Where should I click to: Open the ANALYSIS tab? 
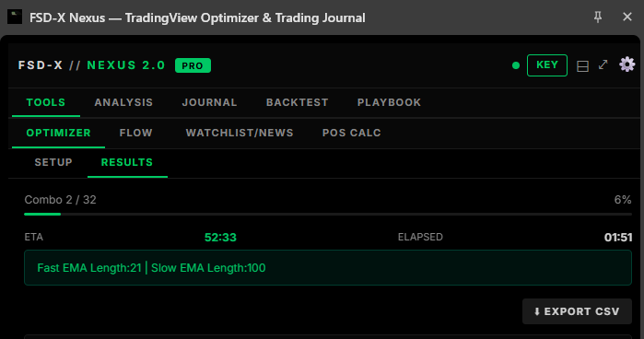point(123,102)
